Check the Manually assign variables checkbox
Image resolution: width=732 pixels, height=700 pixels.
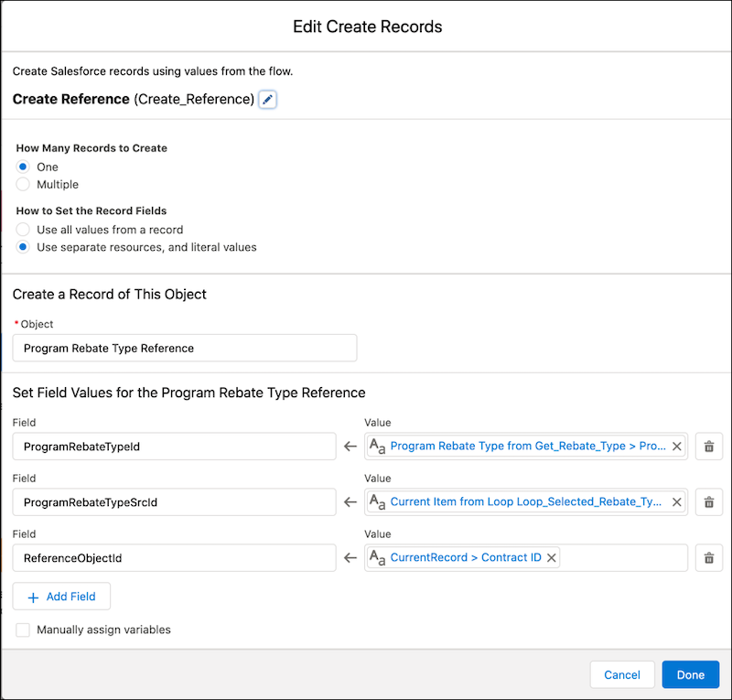point(22,630)
